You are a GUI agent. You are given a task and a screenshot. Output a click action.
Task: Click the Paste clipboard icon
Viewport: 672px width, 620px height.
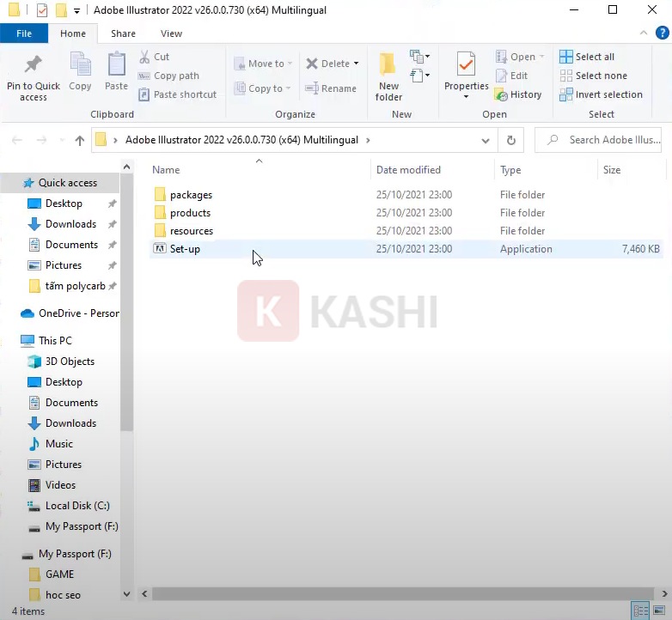117,64
